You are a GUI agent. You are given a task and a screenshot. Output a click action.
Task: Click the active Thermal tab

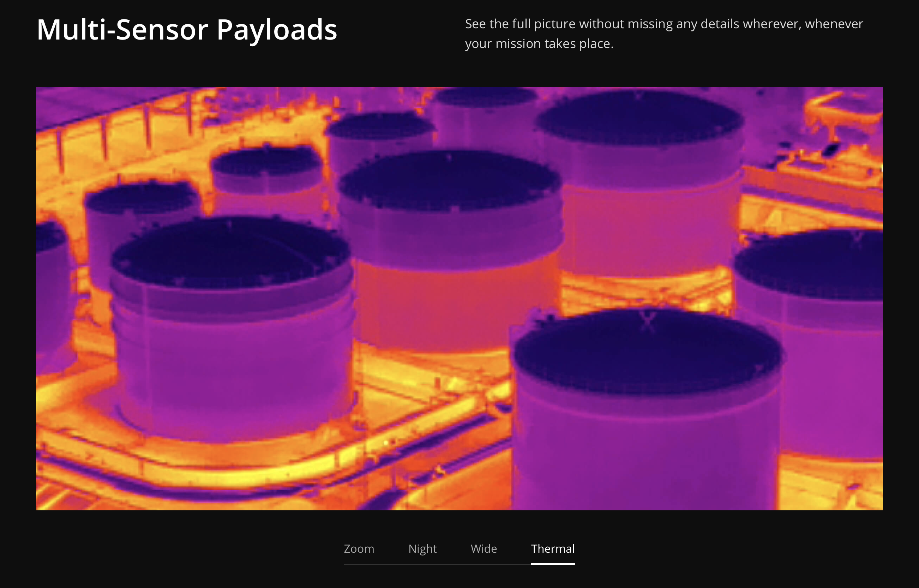point(552,549)
